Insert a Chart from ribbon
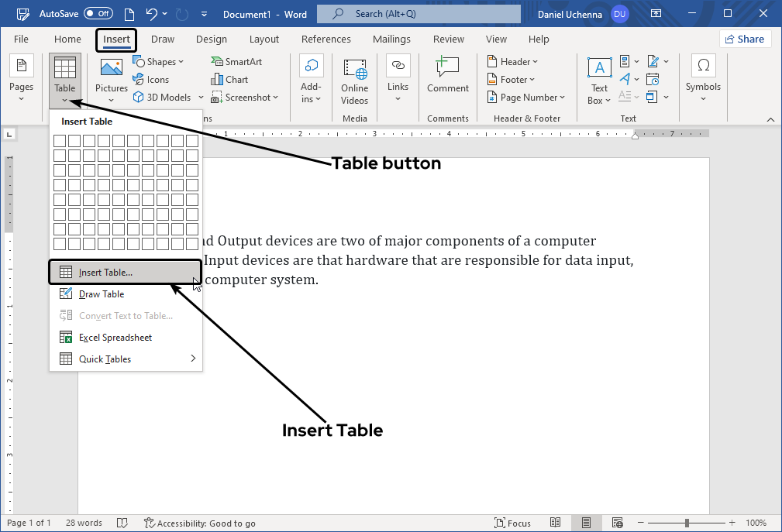Viewport: 782px width, 532px height. point(229,80)
